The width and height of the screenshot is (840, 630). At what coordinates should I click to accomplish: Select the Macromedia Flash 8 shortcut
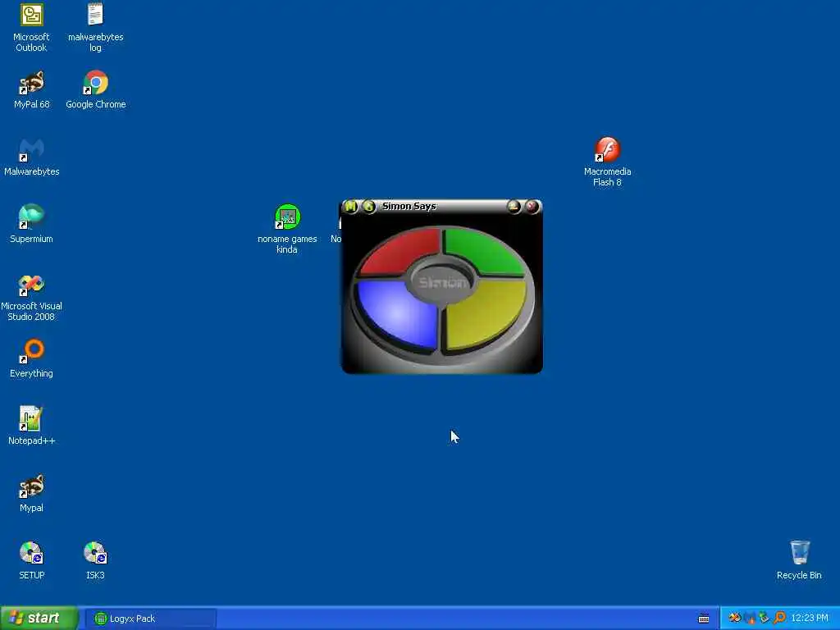(x=607, y=162)
